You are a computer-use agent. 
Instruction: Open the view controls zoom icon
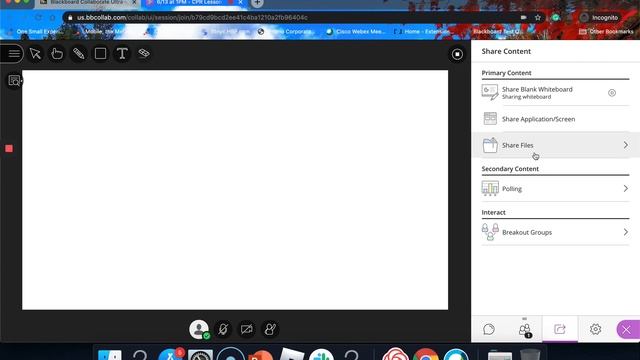(14, 81)
